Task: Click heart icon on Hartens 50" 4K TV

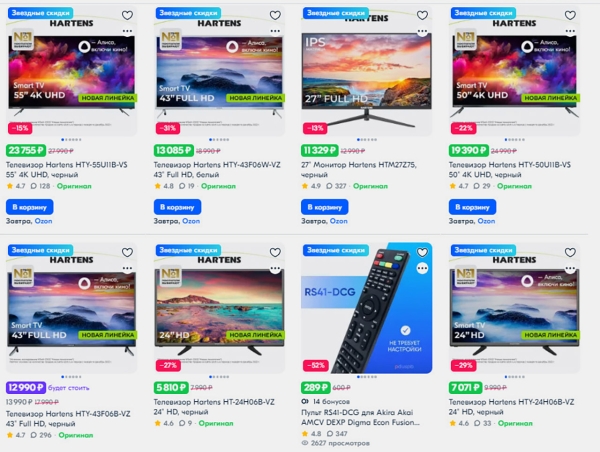Action: pos(570,15)
